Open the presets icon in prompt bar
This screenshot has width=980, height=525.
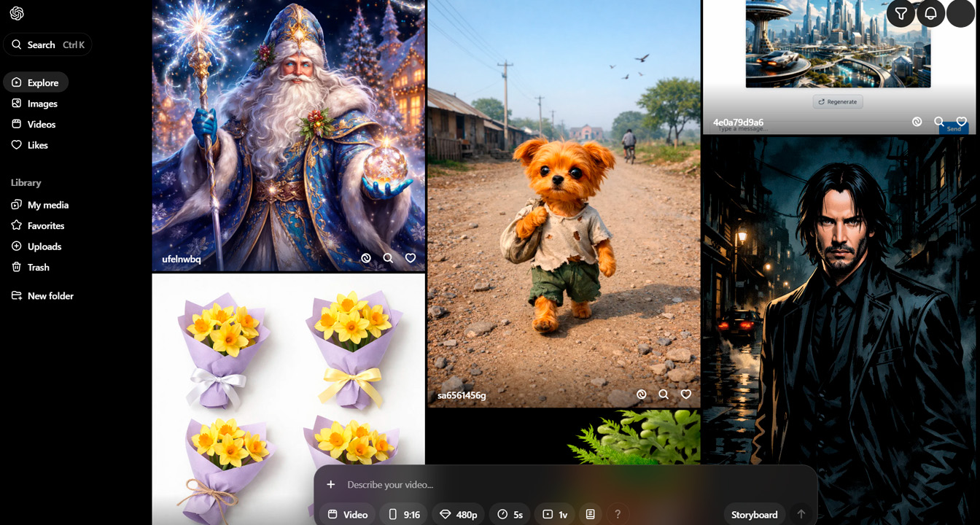(591, 515)
